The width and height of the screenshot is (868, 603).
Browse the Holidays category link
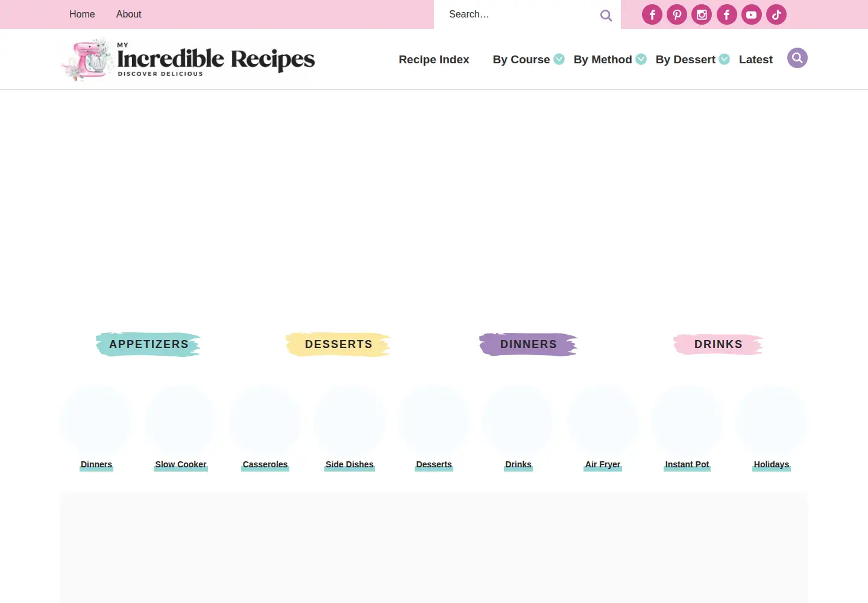(x=772, y=465)
